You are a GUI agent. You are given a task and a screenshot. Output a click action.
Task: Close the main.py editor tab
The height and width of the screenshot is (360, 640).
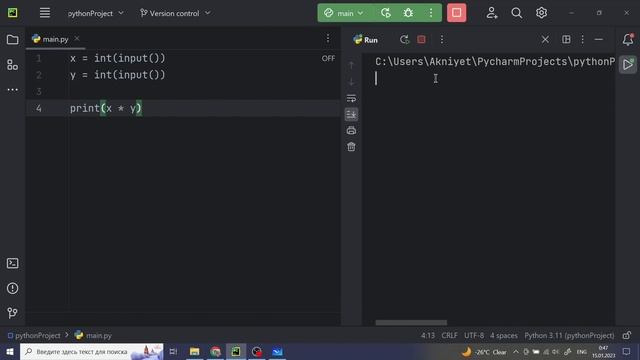click(77, 39)
